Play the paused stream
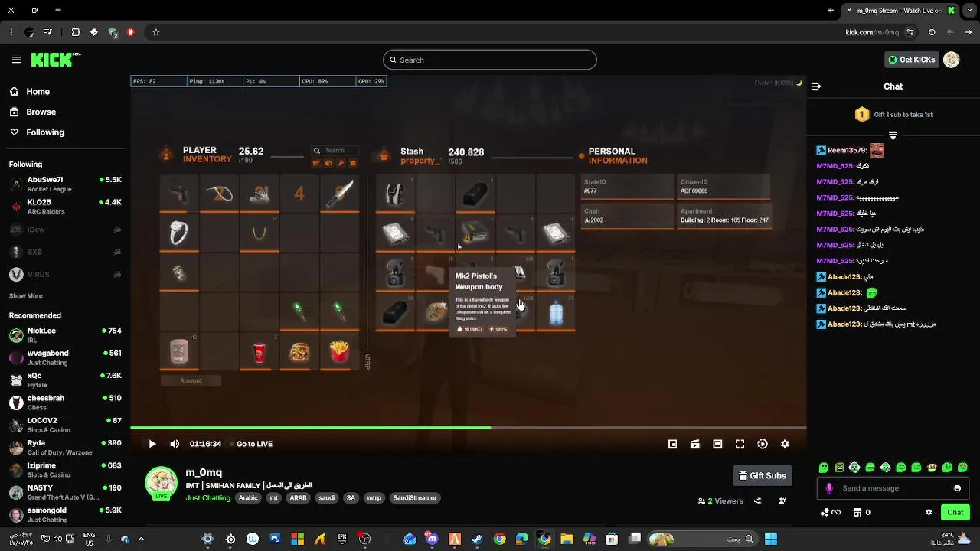Image resolution: width=980 pixels, height=551 pixels. (x=152, y=444)
